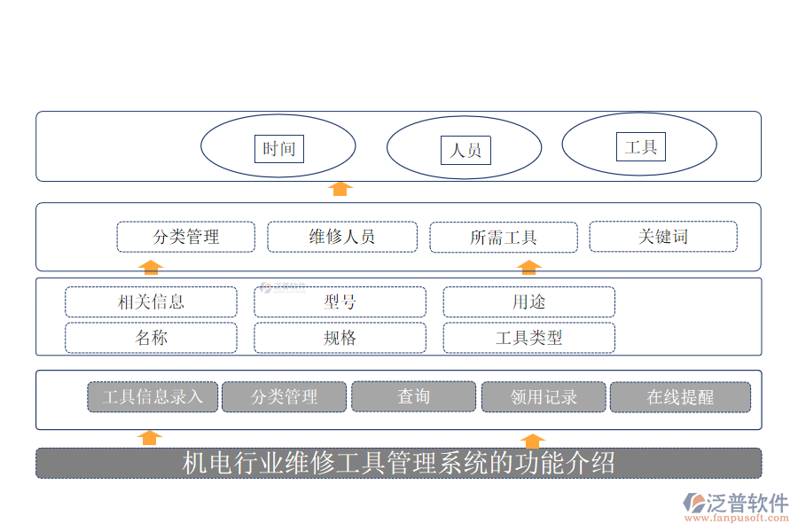Select the 查询 function block
The image size is (798, 532).
pyautogui.click(x=413, y=396)
